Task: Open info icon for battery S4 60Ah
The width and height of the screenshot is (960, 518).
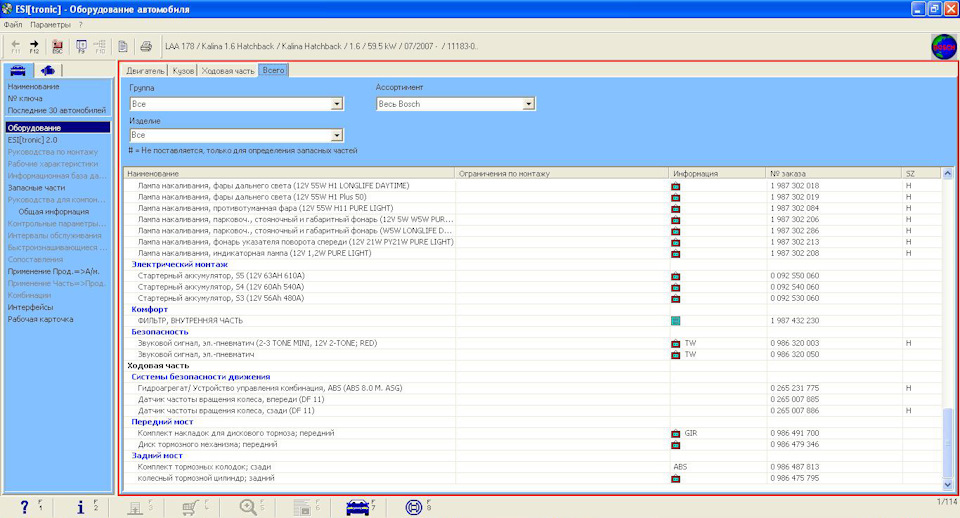Action: 675,287
